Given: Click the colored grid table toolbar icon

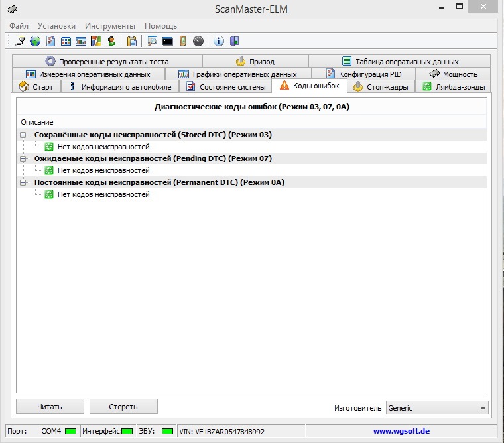Looking at the screenshot, I should click(66, 42).
